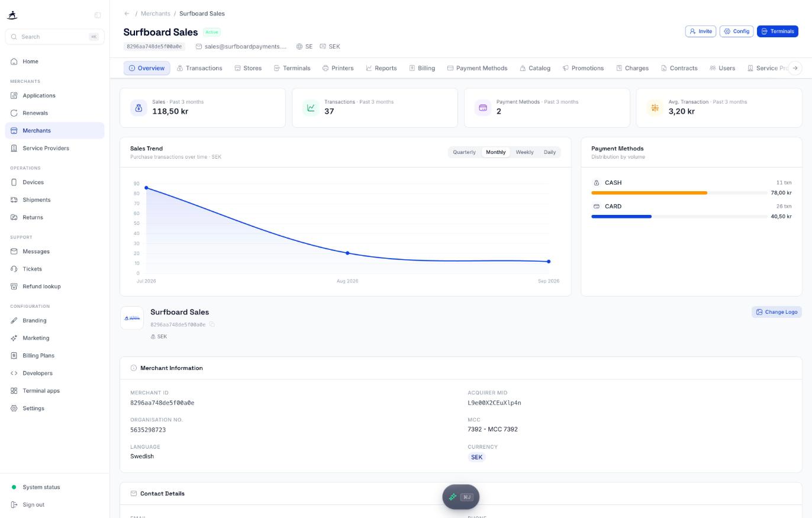Open Home in the sidebar
Image resolution: width=812 pixels, height=518 pixels.
54,62
